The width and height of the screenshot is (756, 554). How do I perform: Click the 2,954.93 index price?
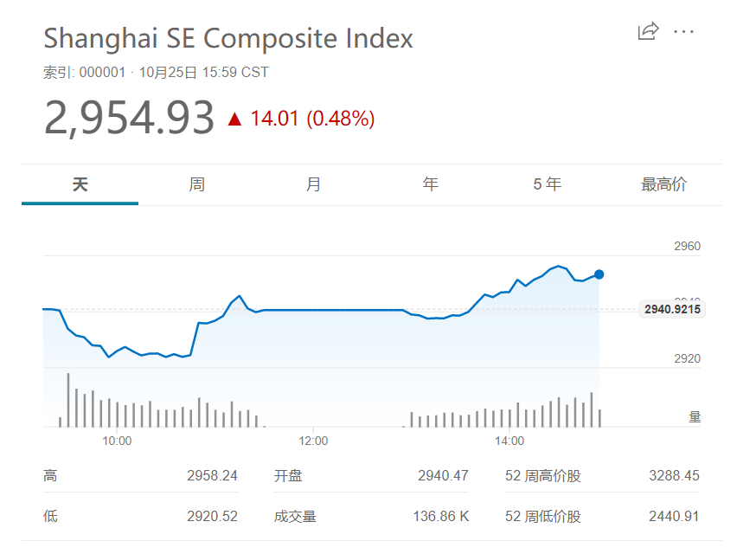[129, 118]
